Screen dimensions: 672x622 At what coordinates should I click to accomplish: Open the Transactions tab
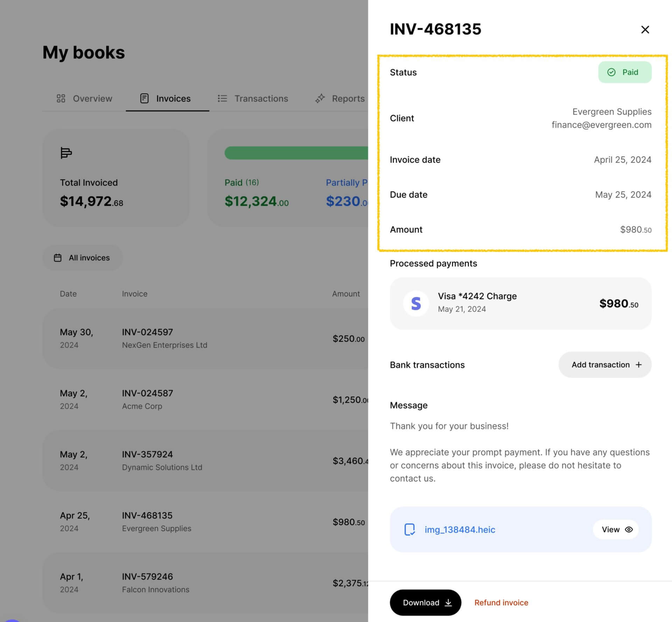[253, 98]
